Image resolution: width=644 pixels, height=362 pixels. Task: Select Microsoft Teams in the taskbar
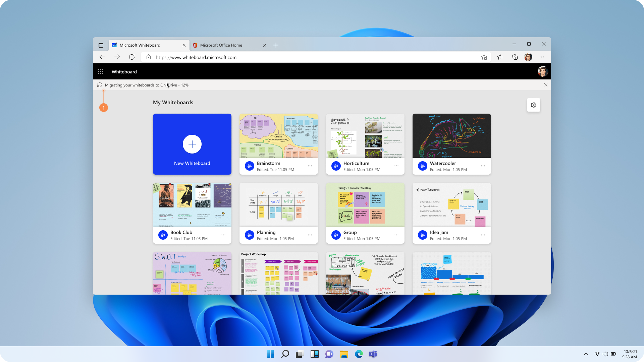click(x=373, y=354)
